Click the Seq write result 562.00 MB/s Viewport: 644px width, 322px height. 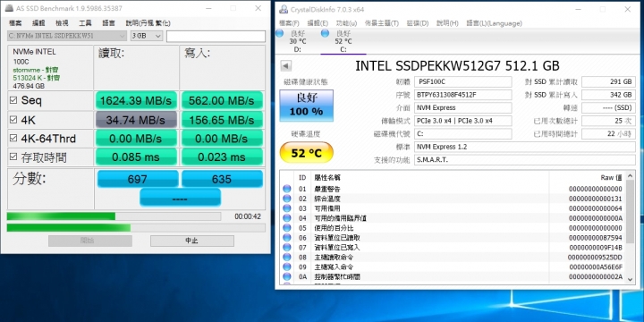point(222,100)
